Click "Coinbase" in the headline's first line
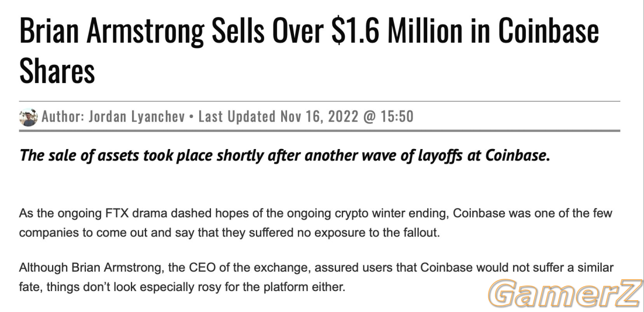 click(548, 30)
